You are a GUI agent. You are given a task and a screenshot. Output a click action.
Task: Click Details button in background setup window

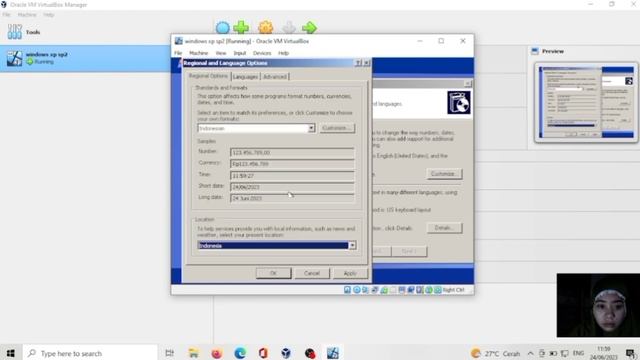pyautogui.click(x=444, y=228)
